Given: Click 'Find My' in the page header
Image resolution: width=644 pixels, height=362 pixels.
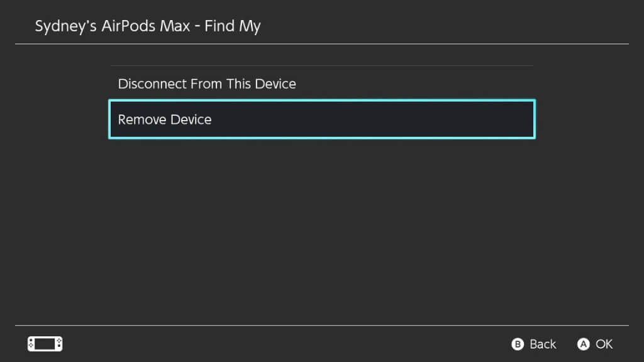Looking at the screenshot, I should click(x=236, y=26).
